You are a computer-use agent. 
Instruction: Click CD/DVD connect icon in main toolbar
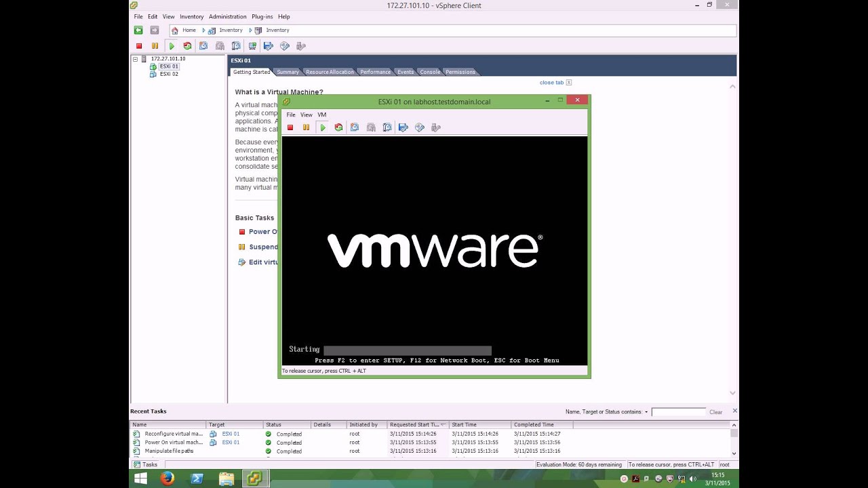pyautogui.click(x=285, y=46)
